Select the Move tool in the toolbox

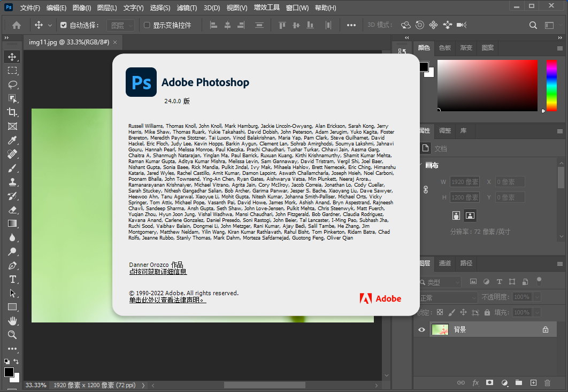[x=12, y=57]
